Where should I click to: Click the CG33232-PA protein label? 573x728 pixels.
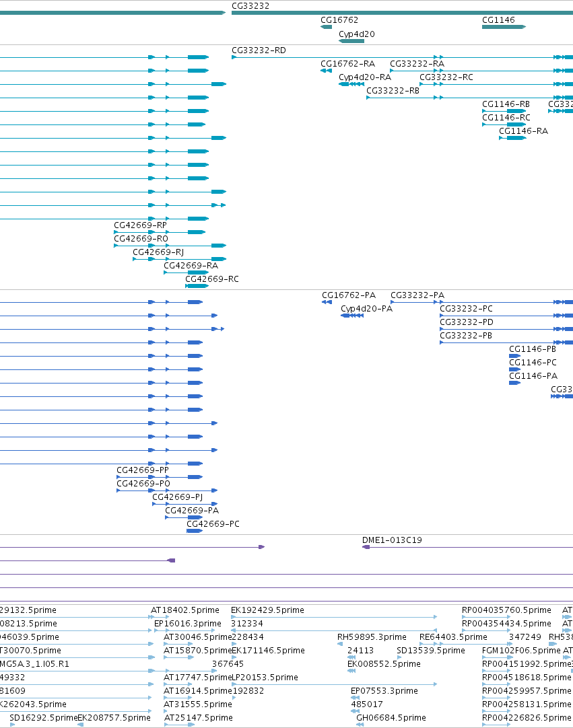[x=417, y=296]
